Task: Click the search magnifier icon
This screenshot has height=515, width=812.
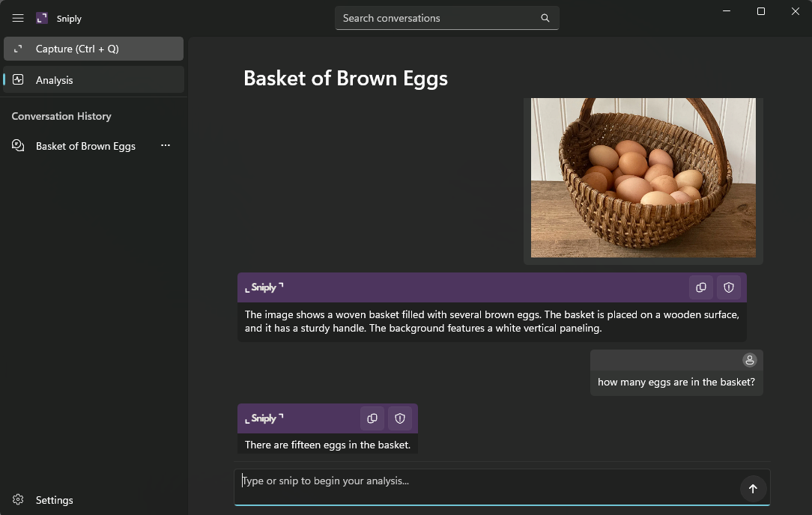Action: point(545,17)
